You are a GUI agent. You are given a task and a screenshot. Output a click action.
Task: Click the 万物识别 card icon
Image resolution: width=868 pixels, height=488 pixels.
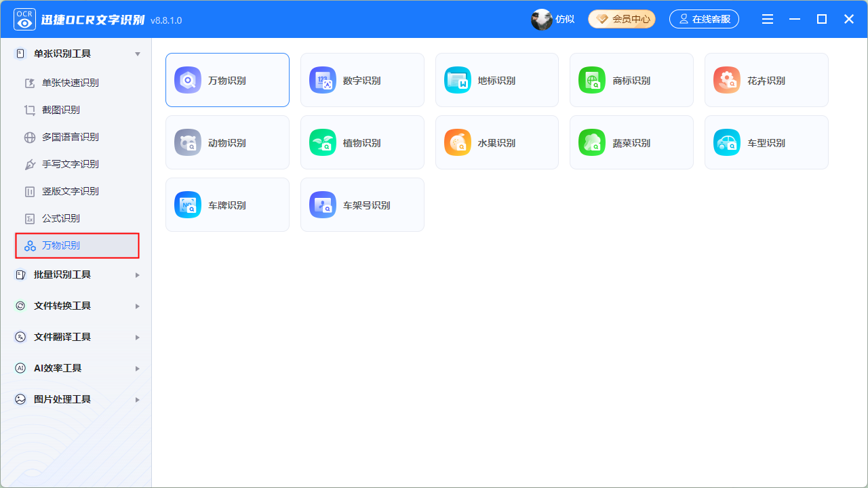click(188, 80)
